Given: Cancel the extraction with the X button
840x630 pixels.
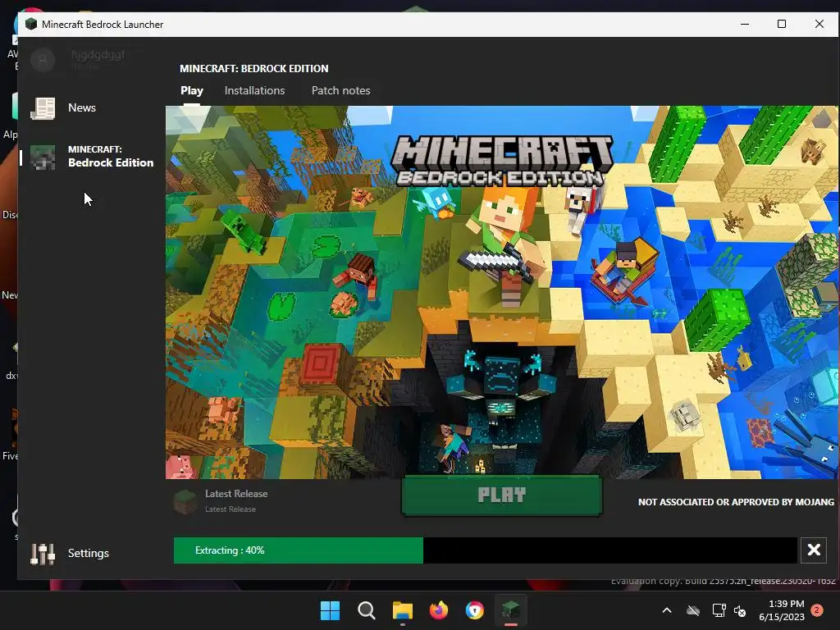Looking at the screenshot, I should pyautogui.click(x=813, y=550).
